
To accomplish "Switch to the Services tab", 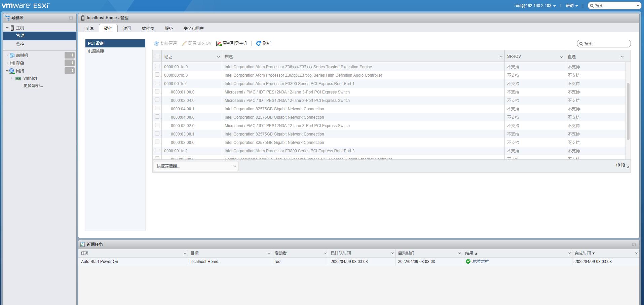I will point(169,29).
